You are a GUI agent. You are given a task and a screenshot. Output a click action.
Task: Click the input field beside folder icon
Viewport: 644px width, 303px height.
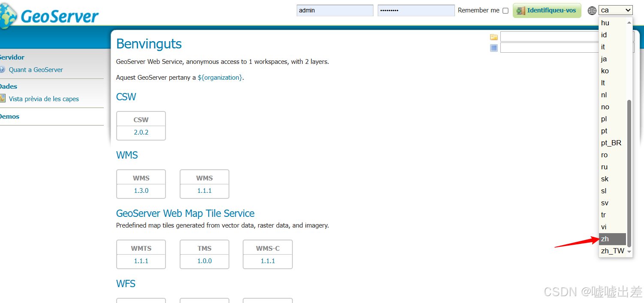pyautogui.click(x=549, y=37)
